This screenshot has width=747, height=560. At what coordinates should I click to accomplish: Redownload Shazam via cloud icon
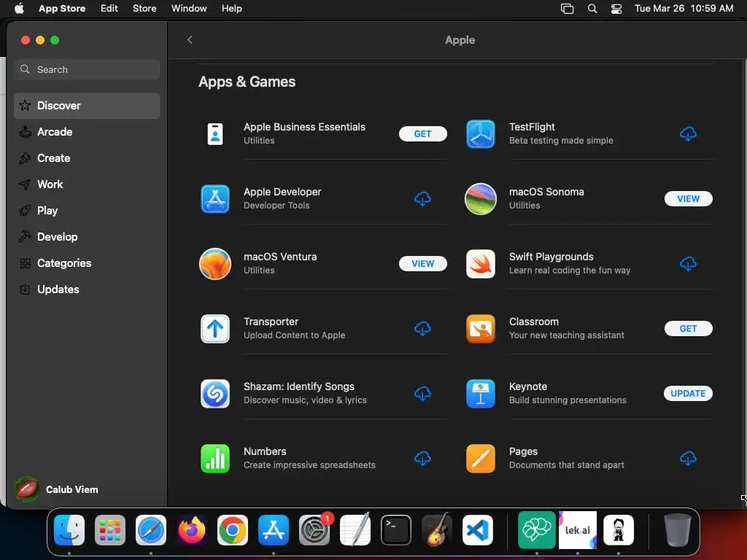point(422,393)
